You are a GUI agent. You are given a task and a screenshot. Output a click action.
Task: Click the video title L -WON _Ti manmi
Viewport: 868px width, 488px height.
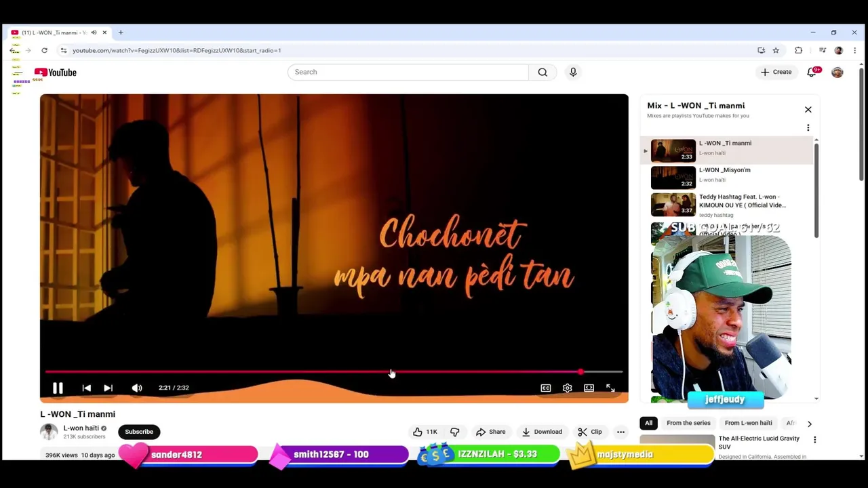point(77,414)
